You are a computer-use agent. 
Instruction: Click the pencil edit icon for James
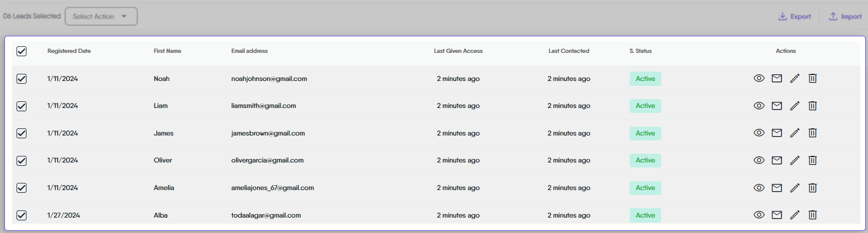click(795, 133)
